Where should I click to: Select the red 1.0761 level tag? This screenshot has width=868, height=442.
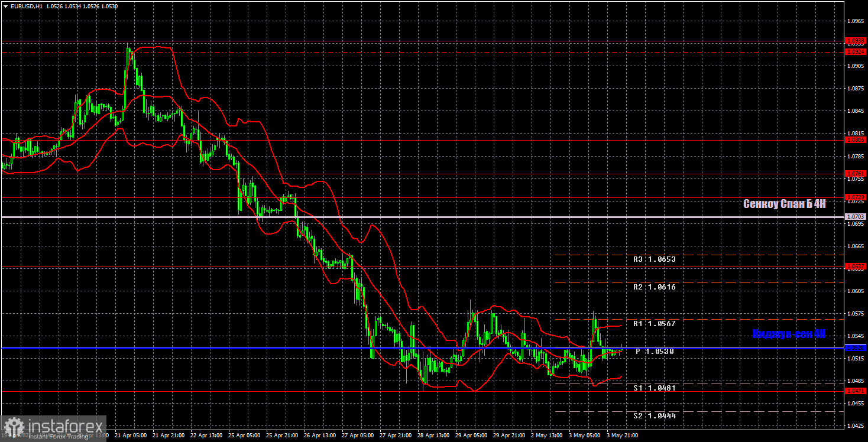[856, 174]
